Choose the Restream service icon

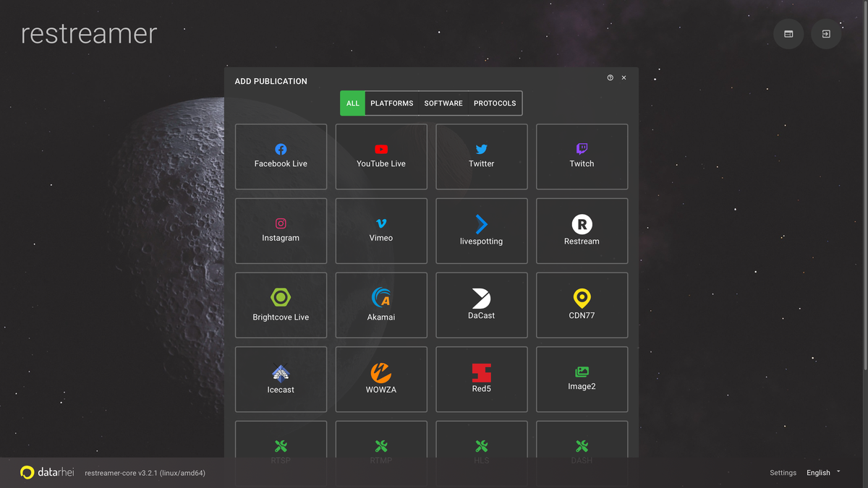point(582,224)
